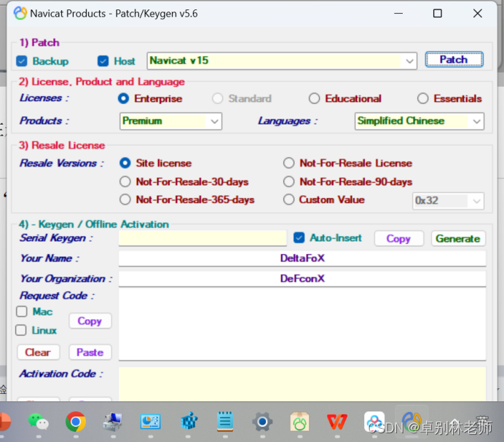Copy the serial keygen value

tap(398, 239)
